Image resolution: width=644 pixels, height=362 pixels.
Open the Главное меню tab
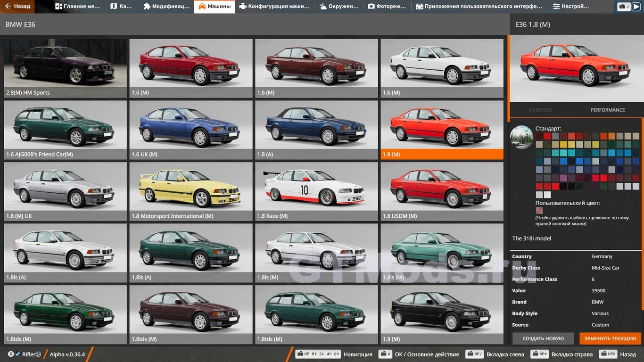tap(78, 7)
